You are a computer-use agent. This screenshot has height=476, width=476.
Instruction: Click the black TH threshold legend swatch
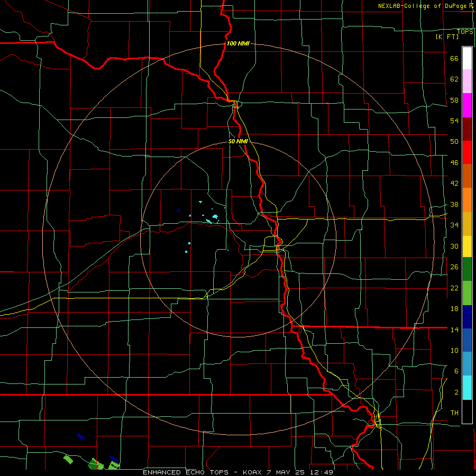[467, 411]
